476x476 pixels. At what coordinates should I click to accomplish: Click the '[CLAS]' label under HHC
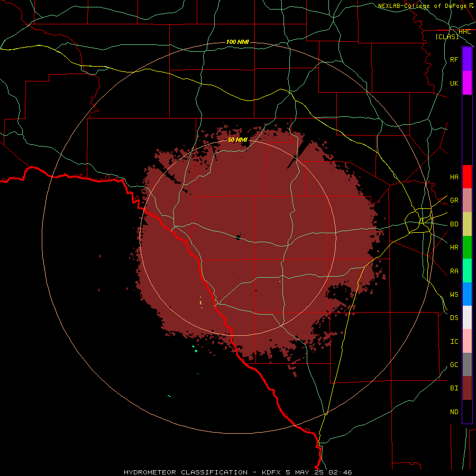point(447,36)
